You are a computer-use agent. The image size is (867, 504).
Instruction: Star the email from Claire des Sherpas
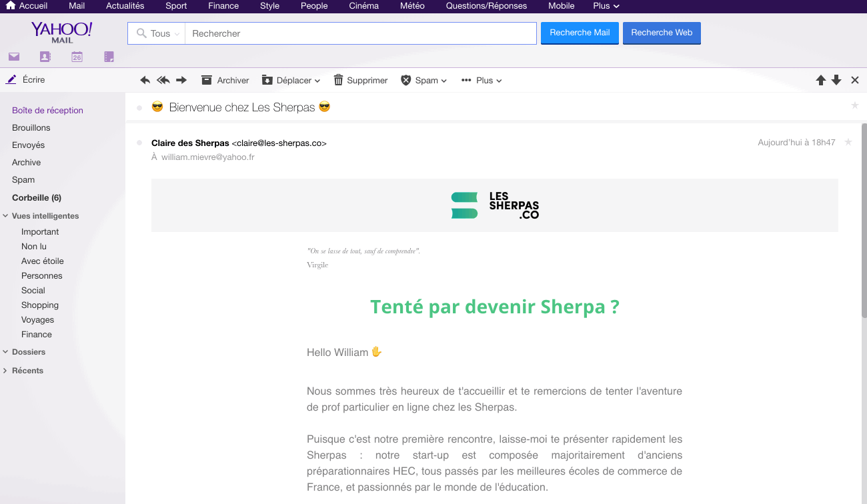(848, 142)
